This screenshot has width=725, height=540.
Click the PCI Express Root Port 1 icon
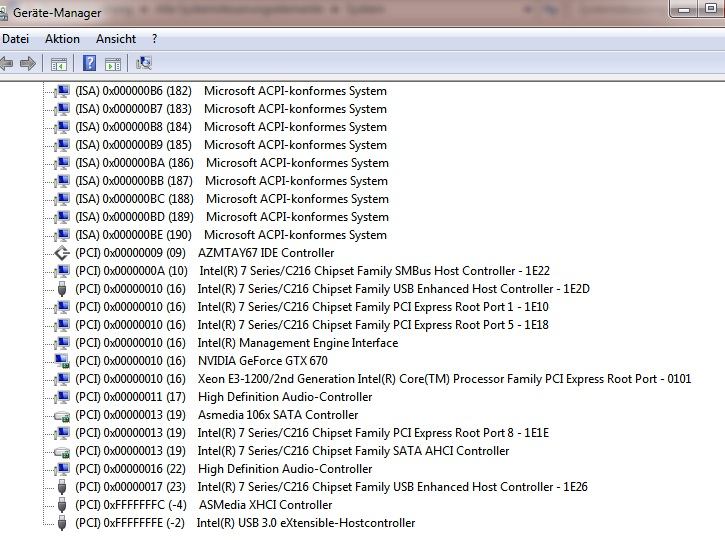click(61, 307)
